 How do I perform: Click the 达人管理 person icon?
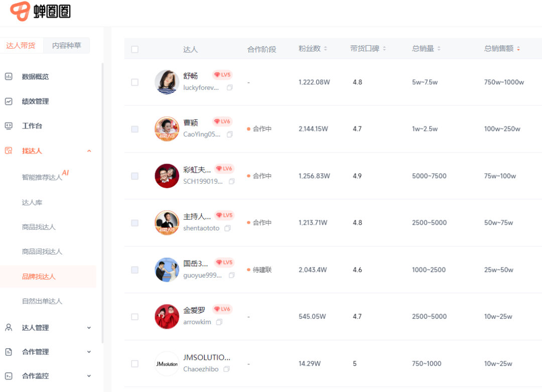[9, 327]
